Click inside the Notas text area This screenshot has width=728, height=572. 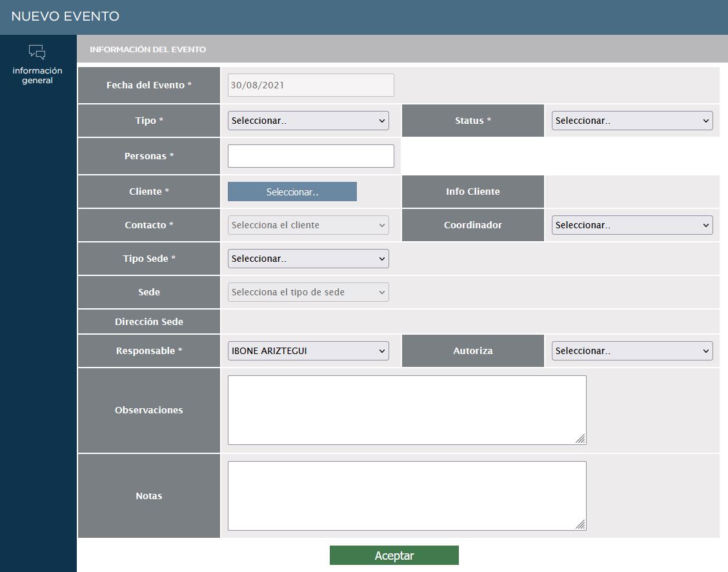tap(407, 496)
